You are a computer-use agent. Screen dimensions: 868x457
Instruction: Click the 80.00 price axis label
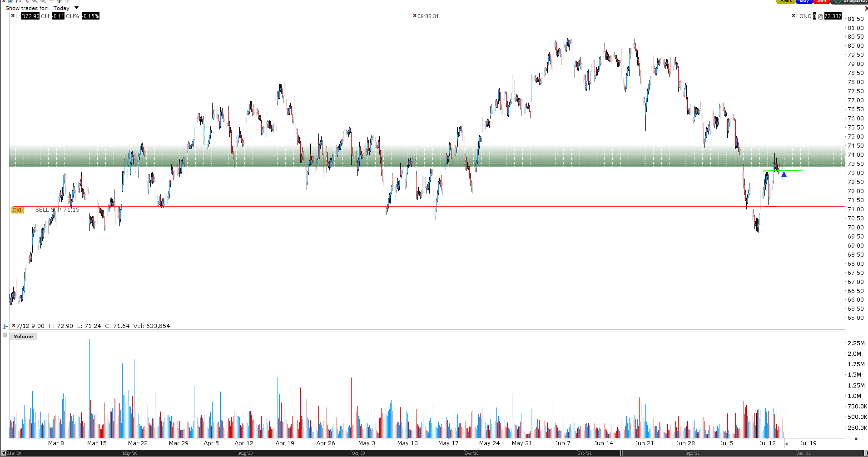pyautogui.click(x=856, y=46)
